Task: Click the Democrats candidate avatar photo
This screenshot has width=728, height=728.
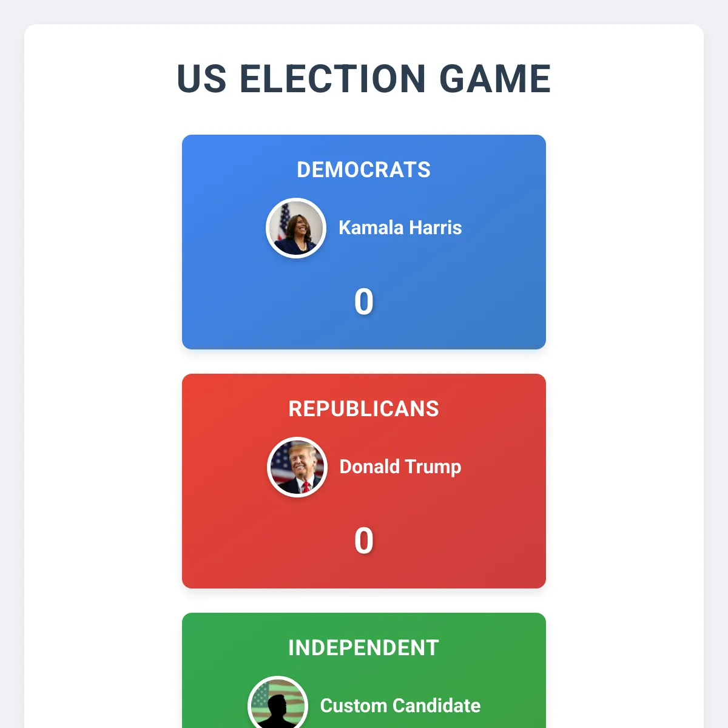Action: [296, 228]
